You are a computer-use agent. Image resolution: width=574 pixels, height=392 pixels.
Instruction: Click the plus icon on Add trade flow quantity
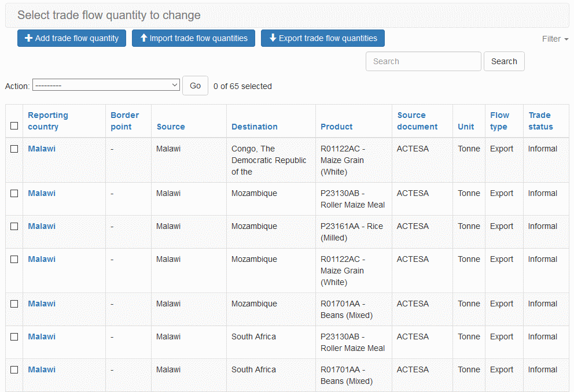point(28,38)
